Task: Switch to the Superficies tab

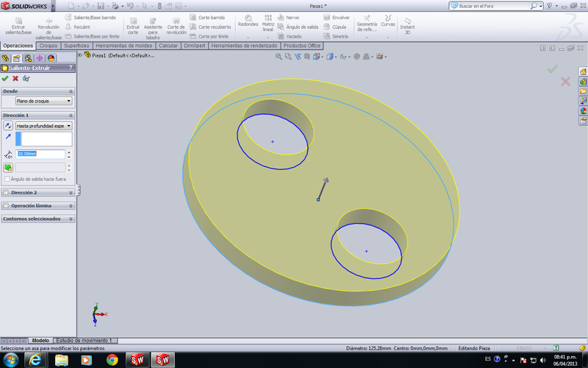Action: (76, 46)
